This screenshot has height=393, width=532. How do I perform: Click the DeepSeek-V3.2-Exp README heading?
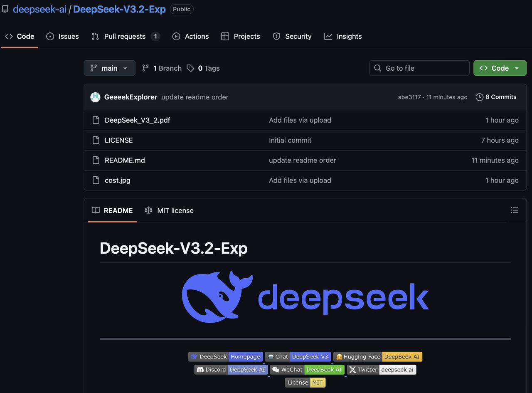[174, 248]
